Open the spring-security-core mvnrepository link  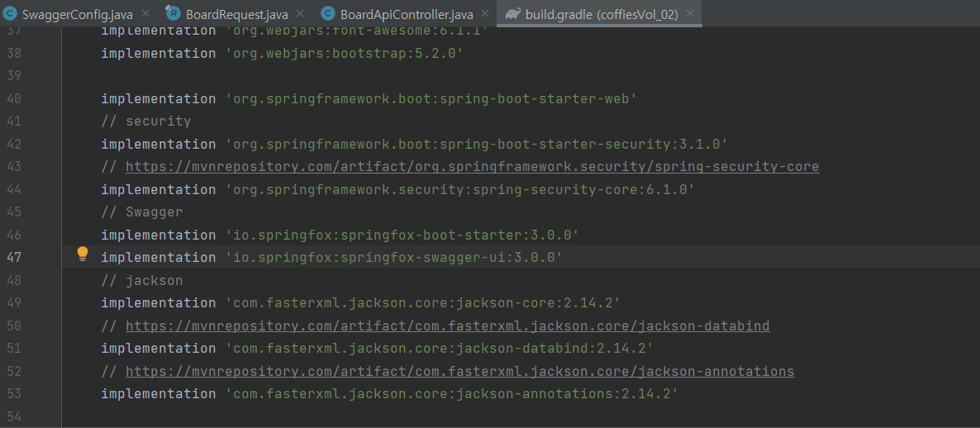(473, 167)
